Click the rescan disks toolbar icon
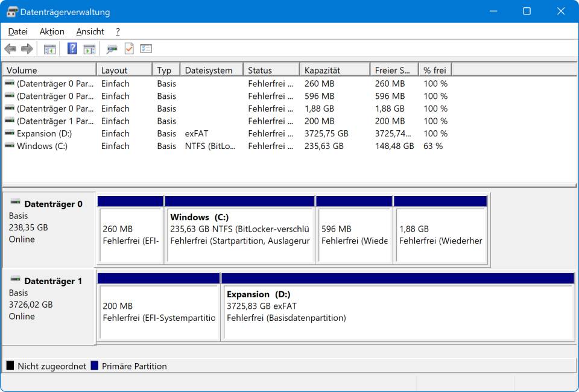 point(112,49)
